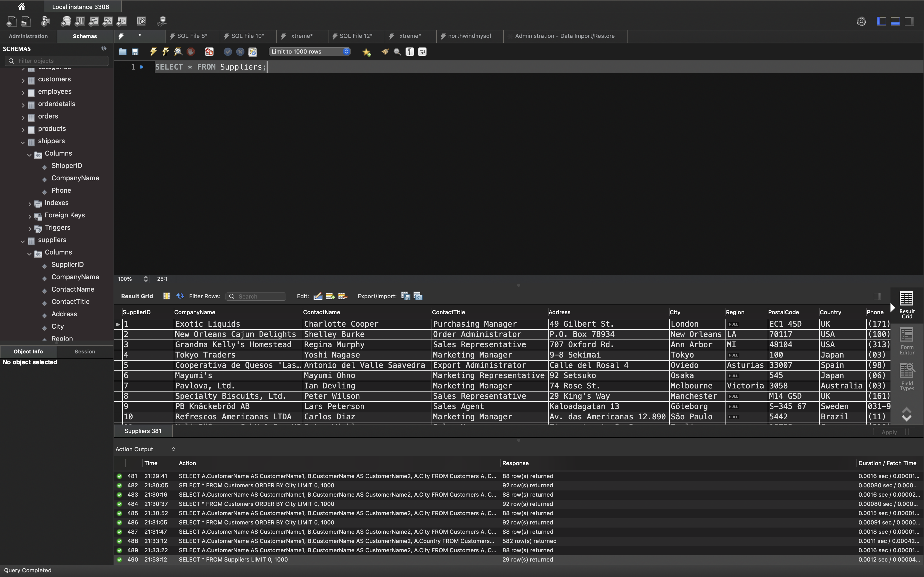Click the Export recordset icon in result grid
Screen dimensions: 924x577
406,296
